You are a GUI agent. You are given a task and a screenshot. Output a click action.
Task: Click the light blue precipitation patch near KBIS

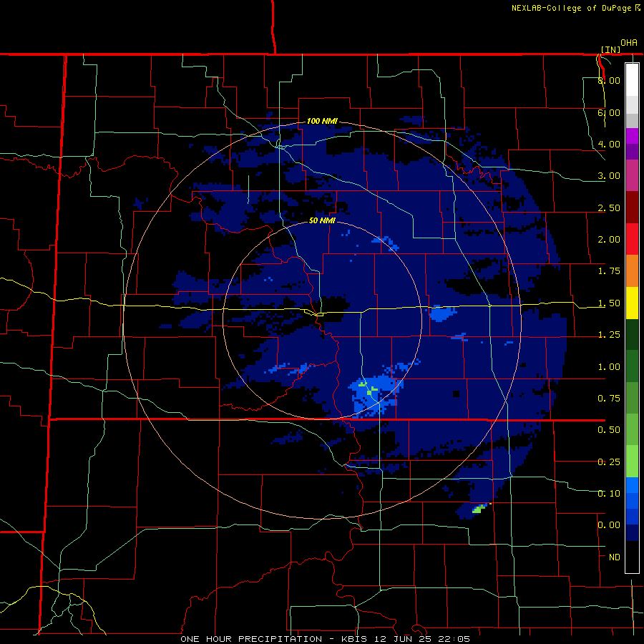(374, 394)
